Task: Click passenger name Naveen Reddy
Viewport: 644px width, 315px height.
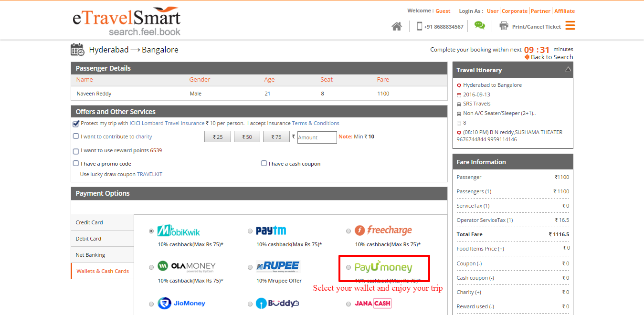Action: tap(94, 94)
